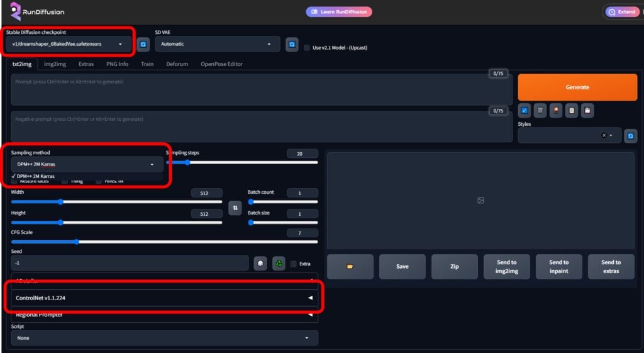Click the Zip button
The width and height of the screenshot is (644, 353).
454,266
